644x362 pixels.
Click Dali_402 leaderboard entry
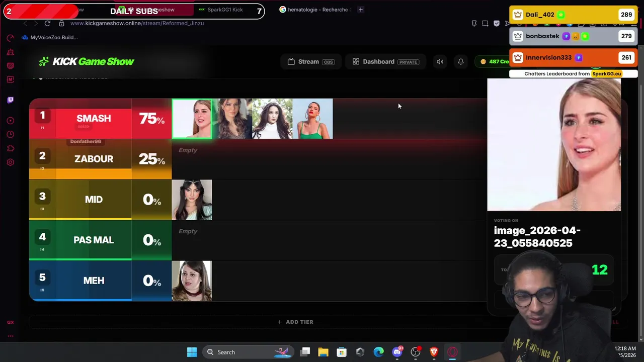574,15
